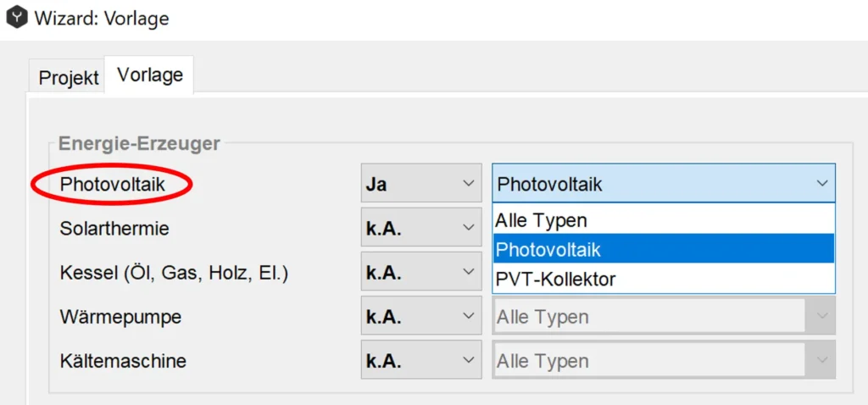Viewport: 868px width, 405px height.
Task: Click the circled Photovoltaik label
Action: (113, 184)
